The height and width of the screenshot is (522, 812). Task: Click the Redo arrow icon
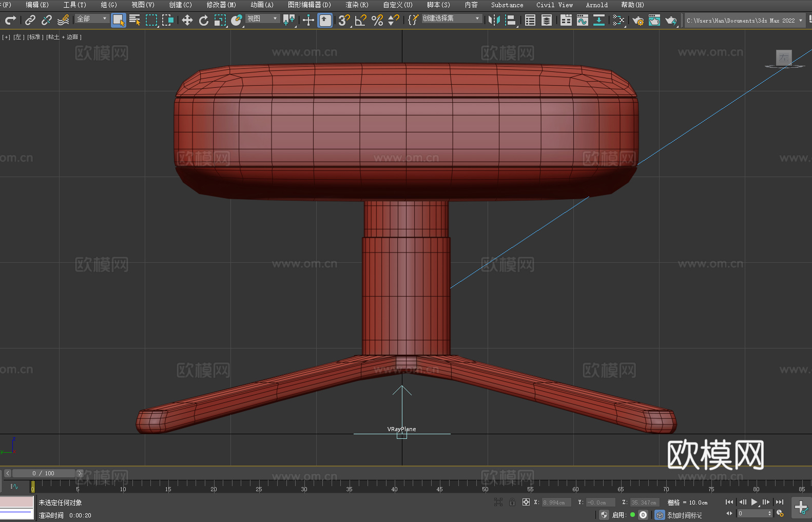click(10, 20)
